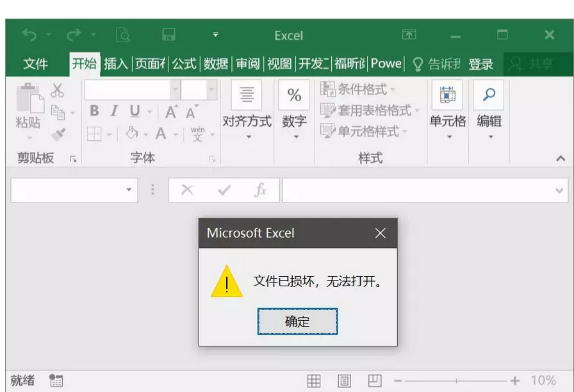Click the zoom slider track
Image resolution: width=574 pixels, height=392 pixels.
(x=456, y=381)
